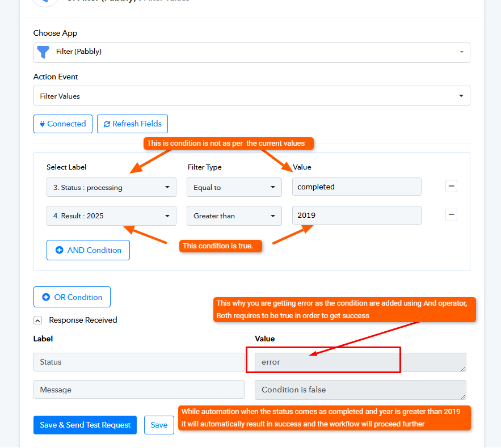Click the plug icon on Connected button
Viewport: 501px width, 448px height.
click(42, 124)
